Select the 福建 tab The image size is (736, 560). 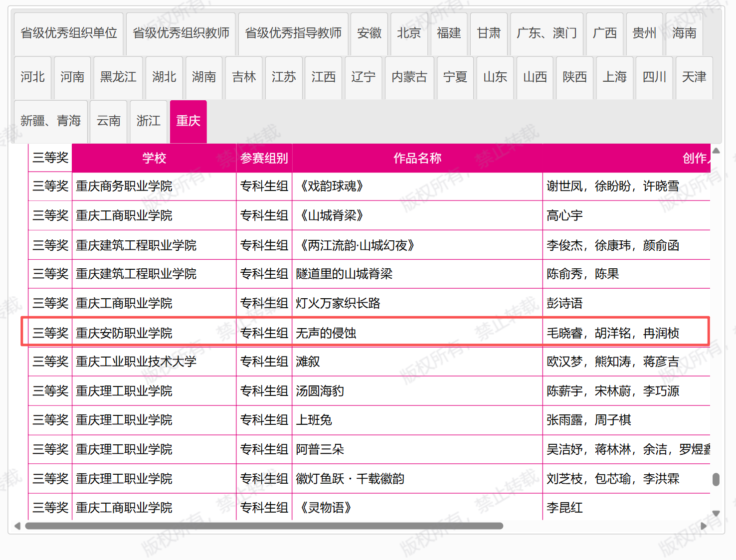point(449,34)
